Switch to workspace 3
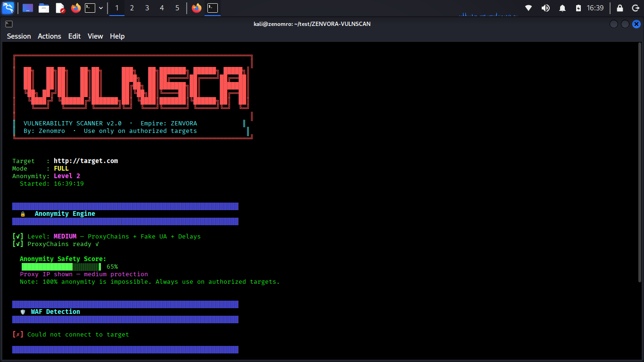Screen dimensions: 644x362 pos(147,8)
